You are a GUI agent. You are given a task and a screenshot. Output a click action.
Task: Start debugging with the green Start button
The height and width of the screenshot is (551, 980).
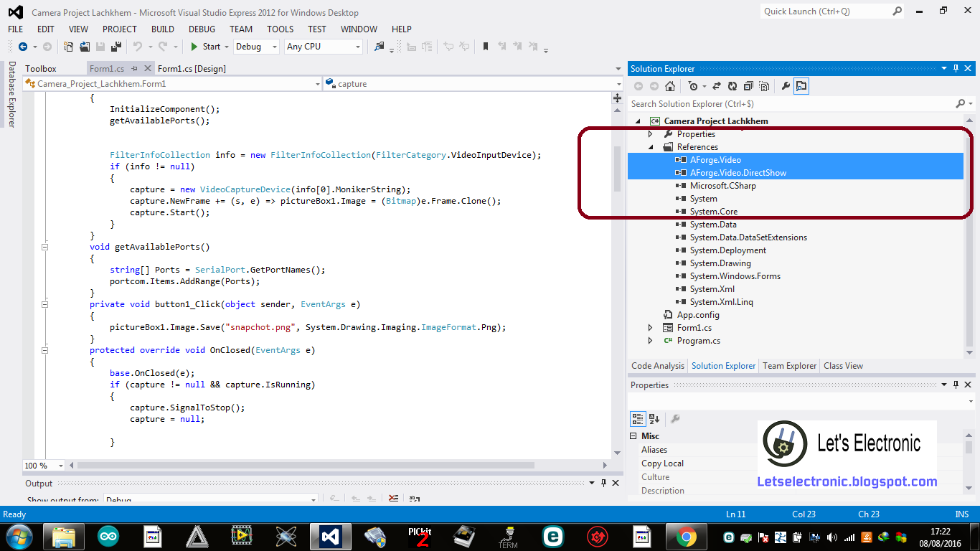pyautogui.click(x=203, y=46)
